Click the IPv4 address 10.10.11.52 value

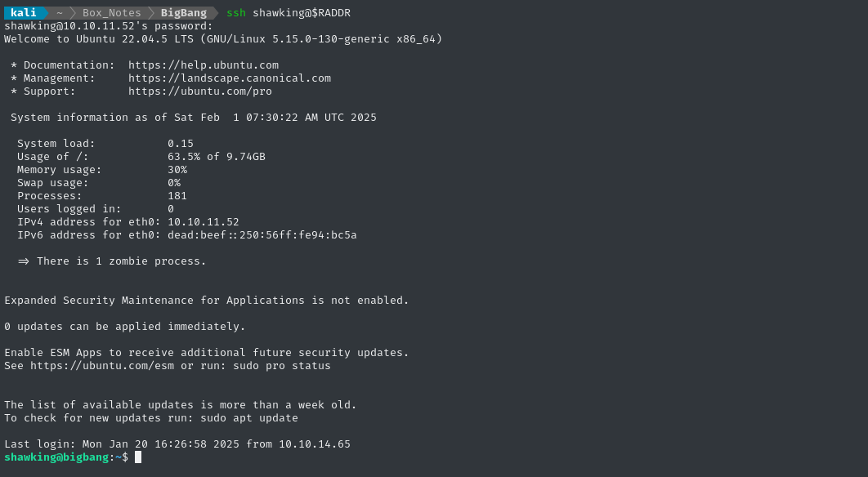[x=204, y=222]
